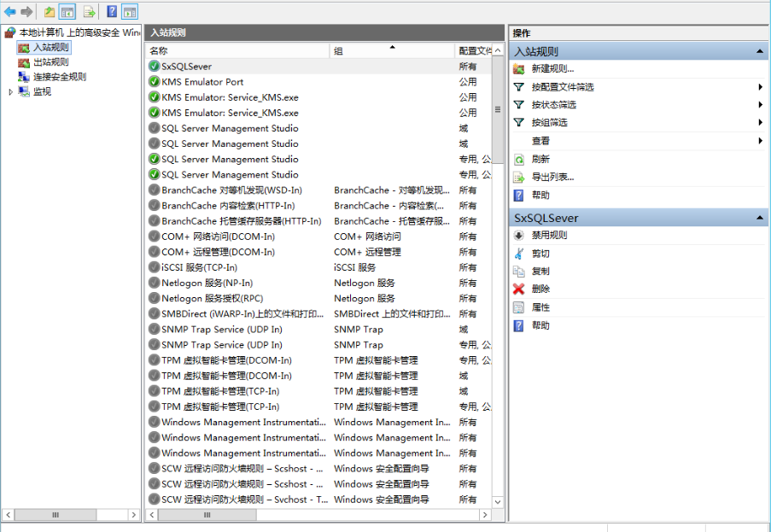771x532 pixels.
Task: Open 按配置文件筛选 submenu
Action: (x=563, y=87)
